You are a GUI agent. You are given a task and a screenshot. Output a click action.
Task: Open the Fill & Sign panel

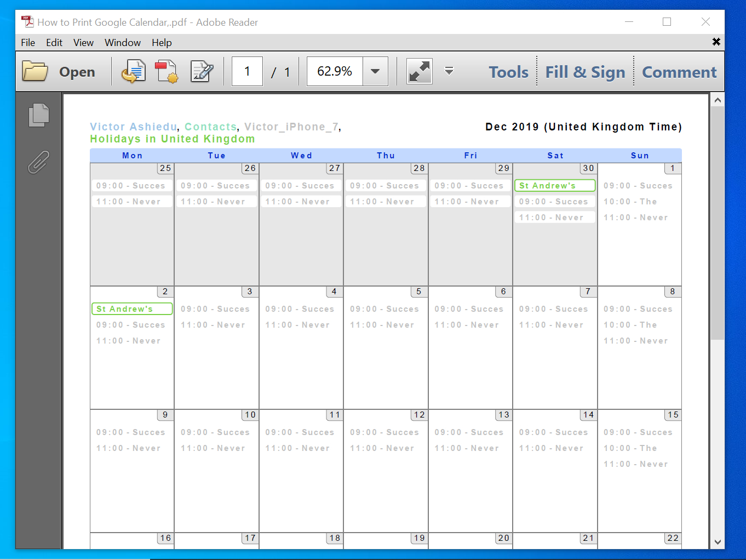[585, 71]
